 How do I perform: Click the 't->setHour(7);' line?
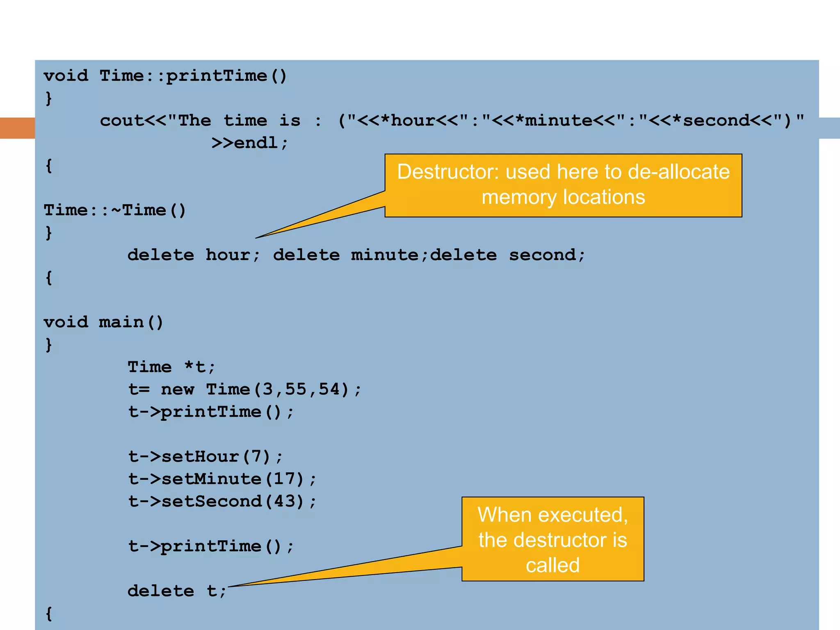coord(205,457)
